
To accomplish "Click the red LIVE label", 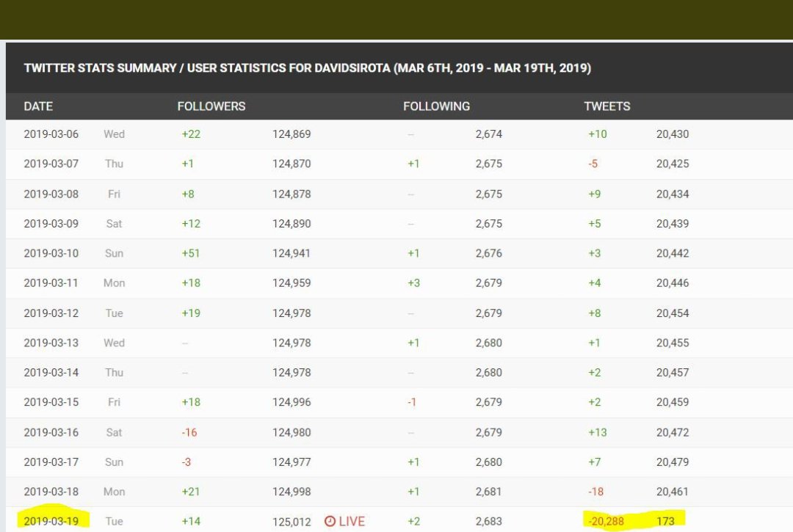I will tap(352, 521).
